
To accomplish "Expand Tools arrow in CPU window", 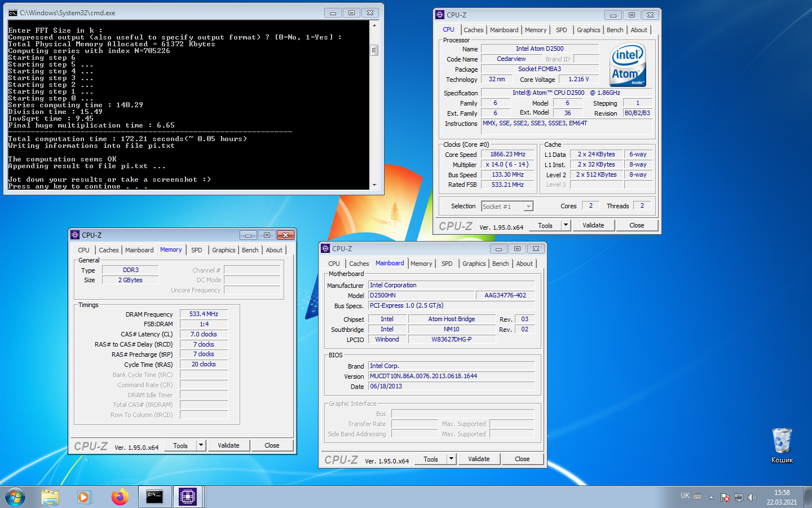I will [x=566, y=225].
